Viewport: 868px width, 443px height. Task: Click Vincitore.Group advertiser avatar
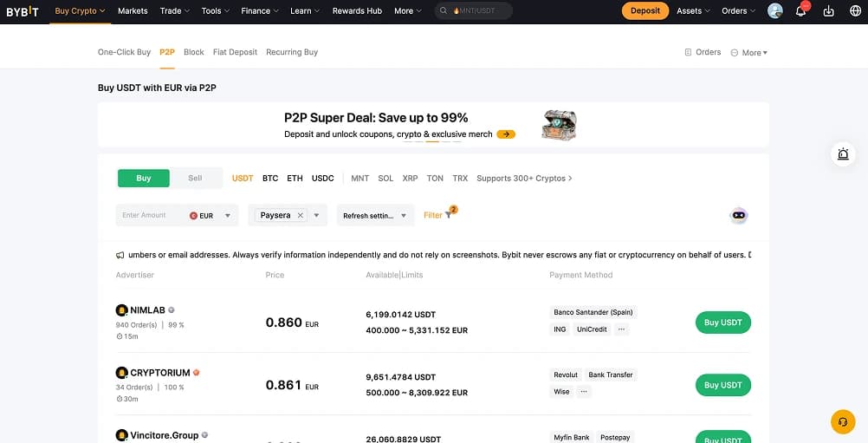(122, 435)
